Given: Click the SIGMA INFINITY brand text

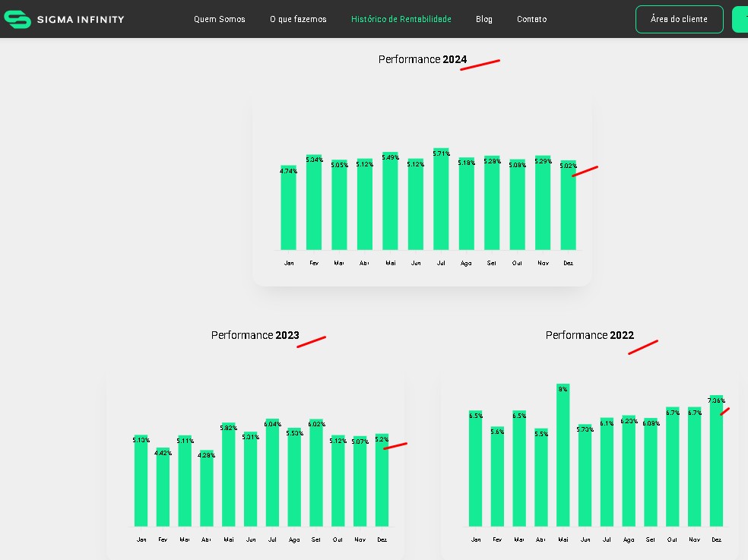Looking at the screenshot, I should pos(81,19).
